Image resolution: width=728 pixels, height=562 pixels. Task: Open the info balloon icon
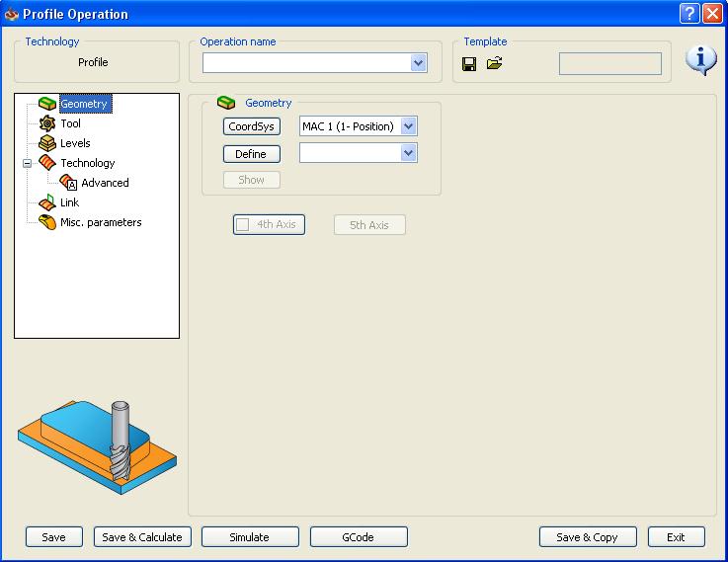pyautogui.click(x=701, y=61)
